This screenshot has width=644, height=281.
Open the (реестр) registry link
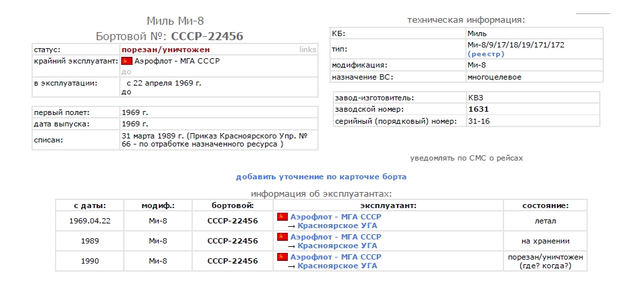(485, 54)
